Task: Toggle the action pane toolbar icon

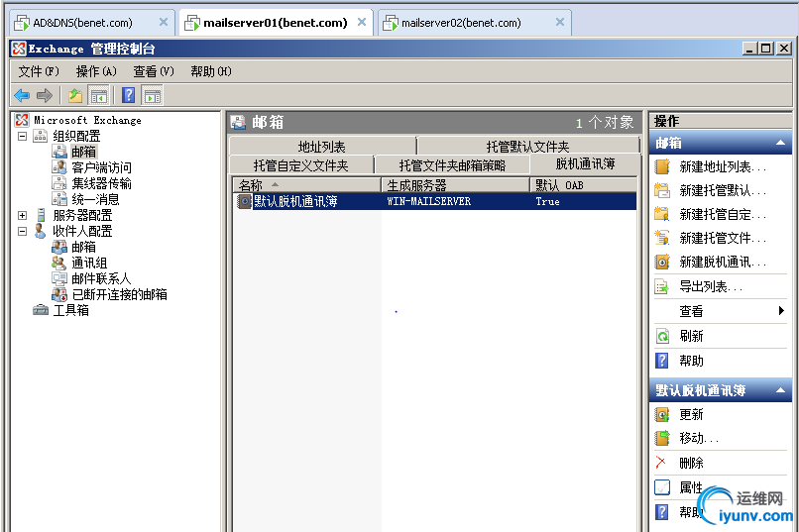Action: (152, 95)
